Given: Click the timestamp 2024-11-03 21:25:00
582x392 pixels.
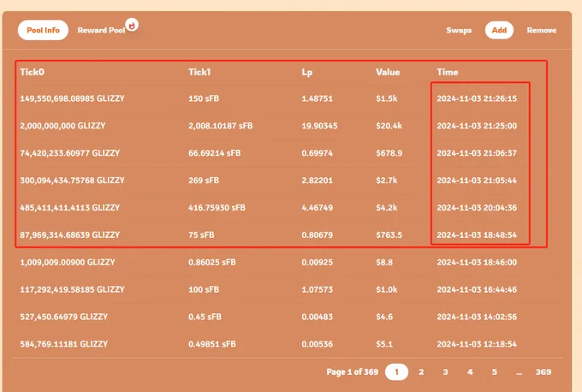Looking at the screenshot, I should click(477, 126).
